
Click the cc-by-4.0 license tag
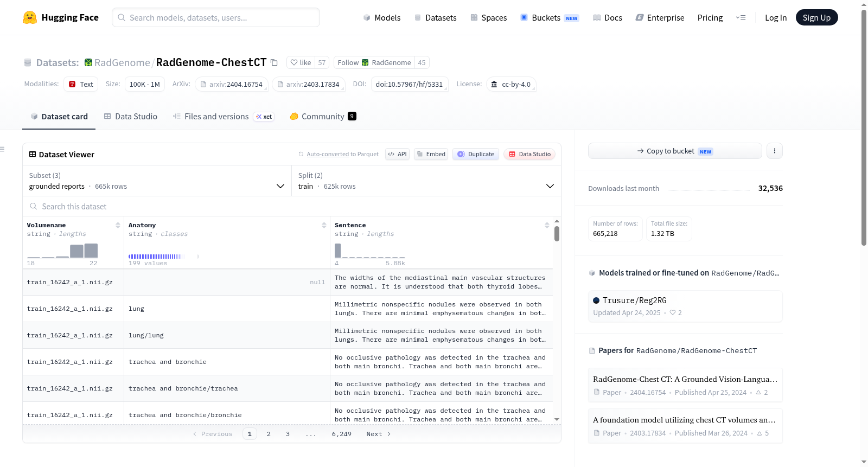511,84
